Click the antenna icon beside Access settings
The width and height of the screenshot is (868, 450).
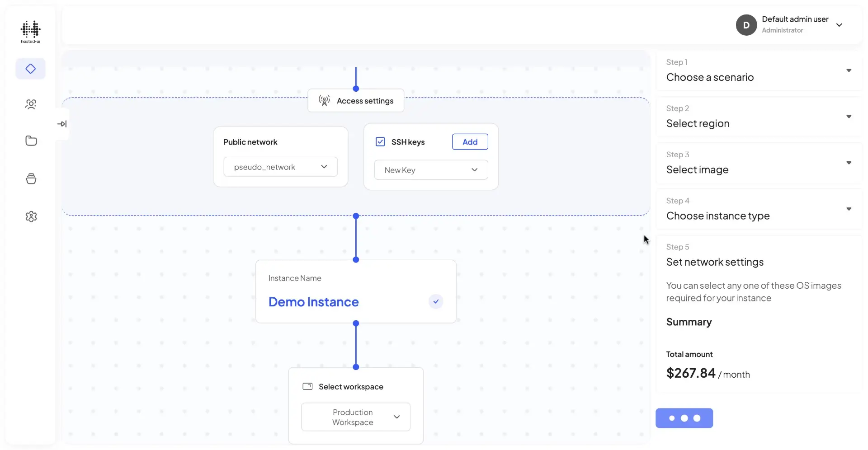[x=324, y=100]
